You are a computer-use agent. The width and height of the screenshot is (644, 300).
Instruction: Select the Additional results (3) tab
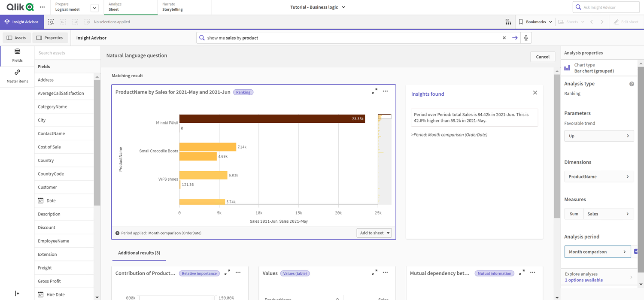pyautogui.click(x=139, y=253)
